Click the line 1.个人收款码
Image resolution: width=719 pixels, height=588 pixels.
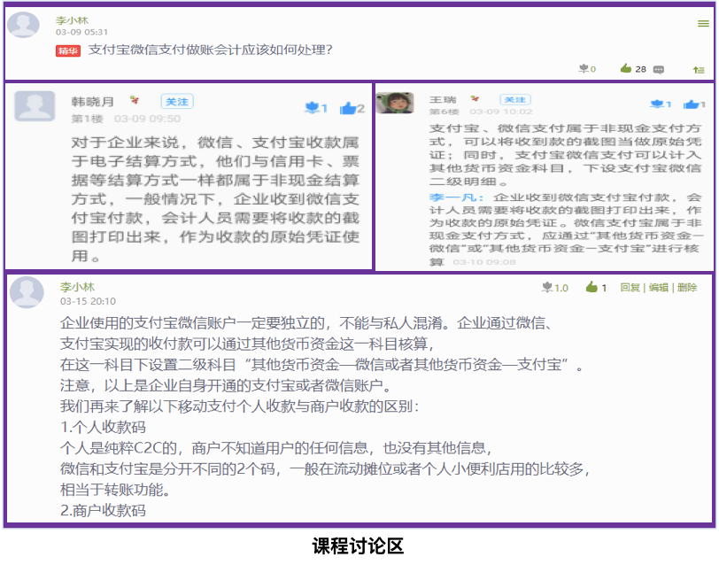pos(104,427)
